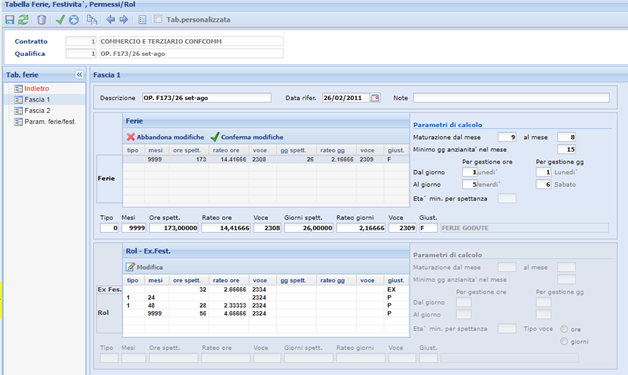Click the Fascia 1 panel title

tap(107, 75)
